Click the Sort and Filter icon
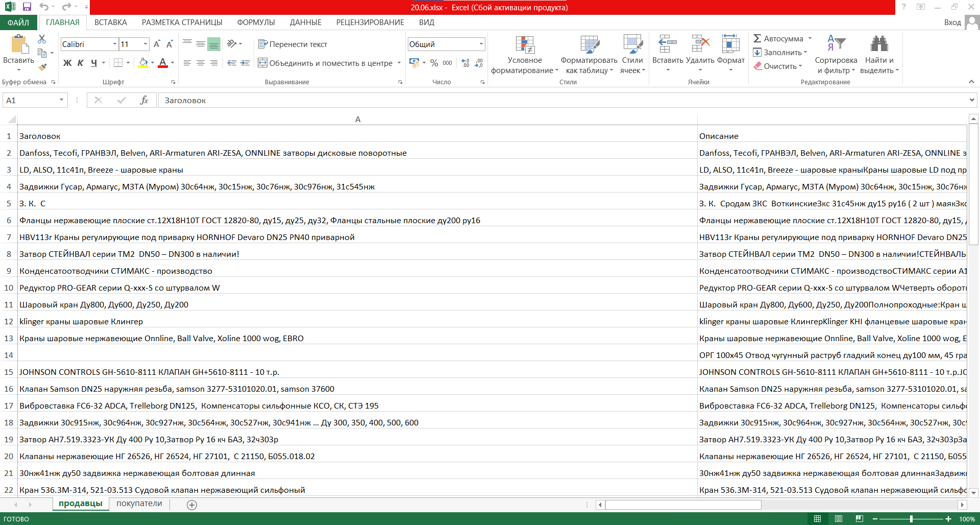 pyautogui.click(x=836, y=43)
